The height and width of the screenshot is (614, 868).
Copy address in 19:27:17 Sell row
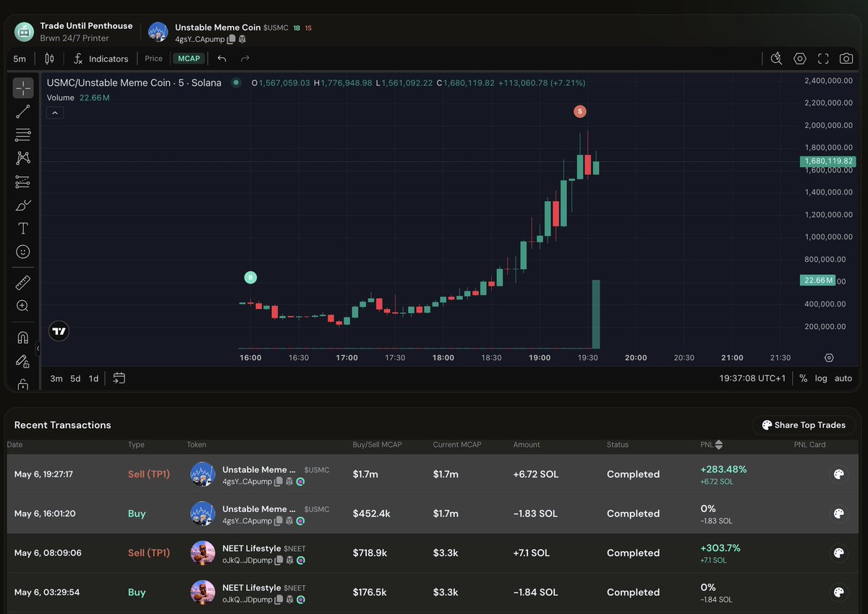click(x=278, y=481)
